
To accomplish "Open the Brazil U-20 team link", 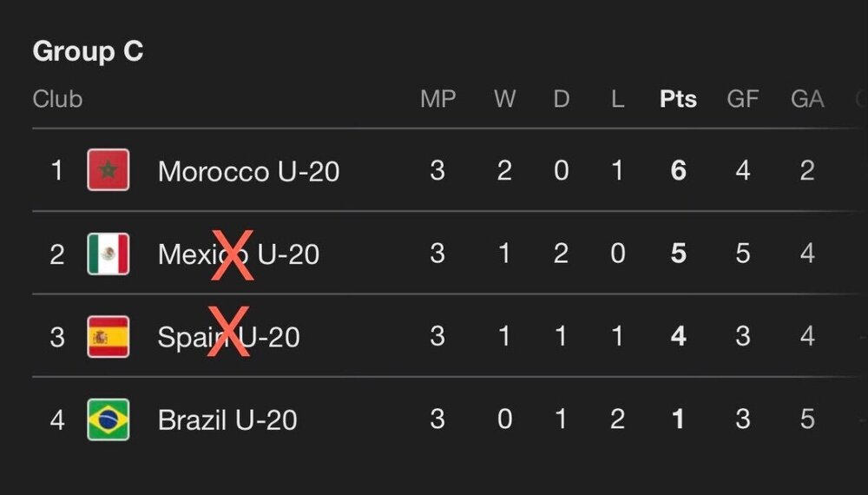I will [x=227, y=421].
